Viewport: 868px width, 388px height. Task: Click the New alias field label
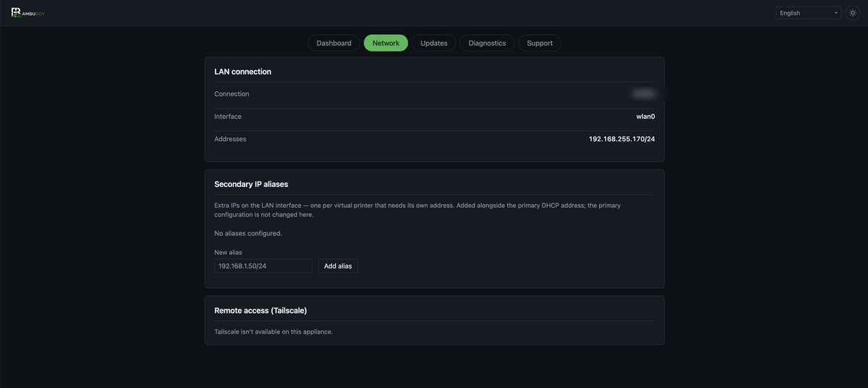coord(228,252)
